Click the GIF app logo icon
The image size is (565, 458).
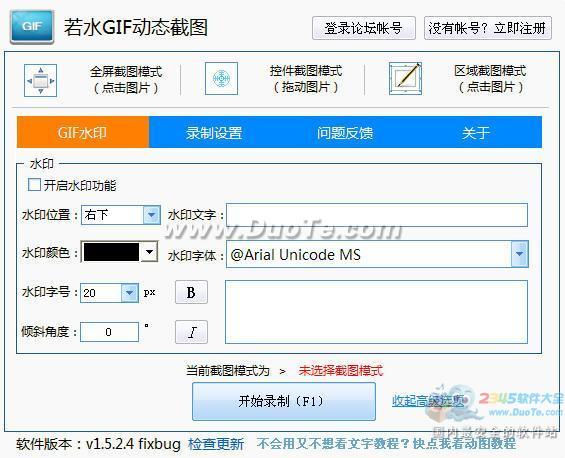(x=32, y=27)
